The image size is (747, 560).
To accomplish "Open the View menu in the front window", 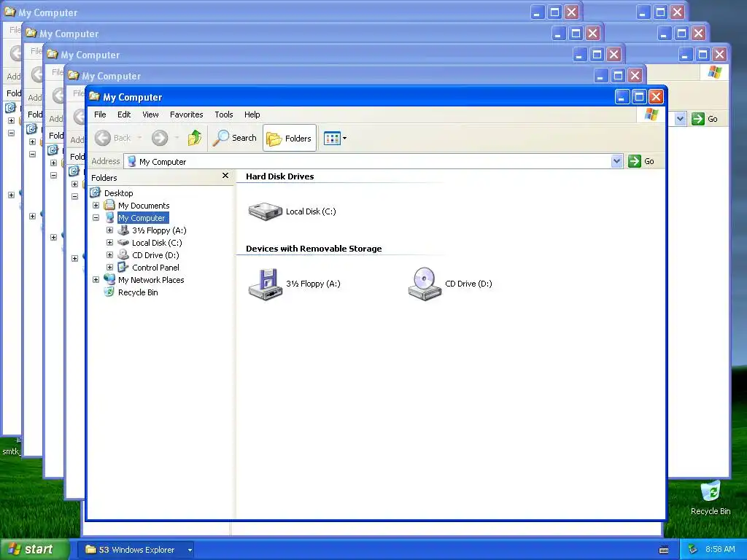I will tap(150, 114).
